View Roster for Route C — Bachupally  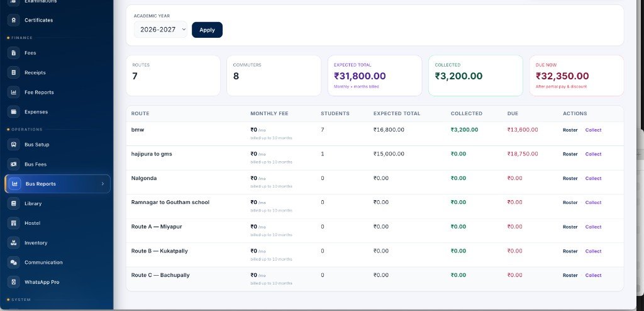(570, 276)
